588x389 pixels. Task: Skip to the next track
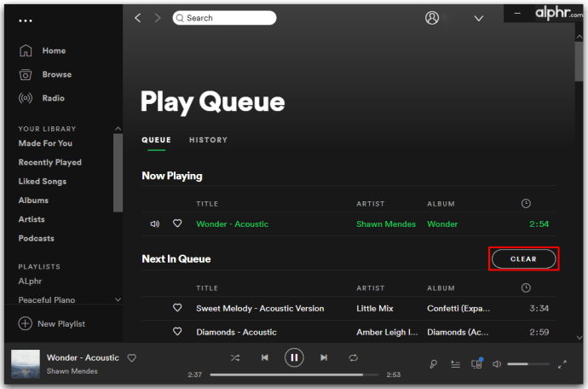324,357
